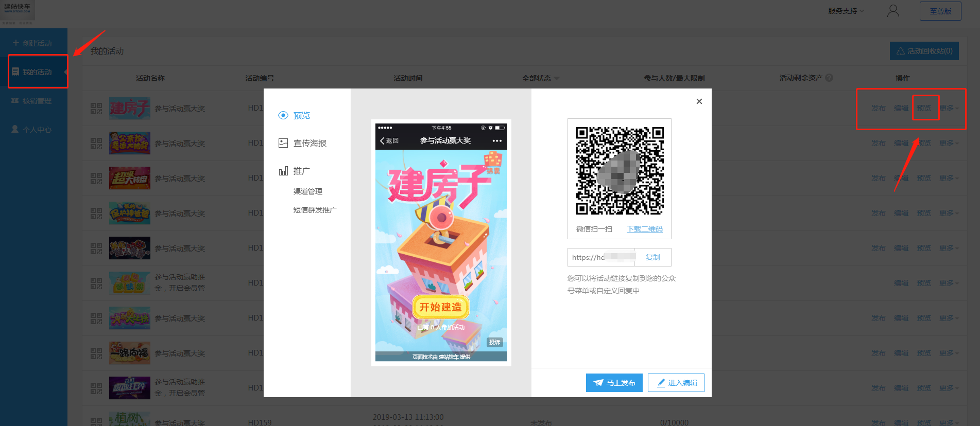Click 发布 in first activity row
The width and height of the screenshot is (980, 426).
tap(879, 108)
